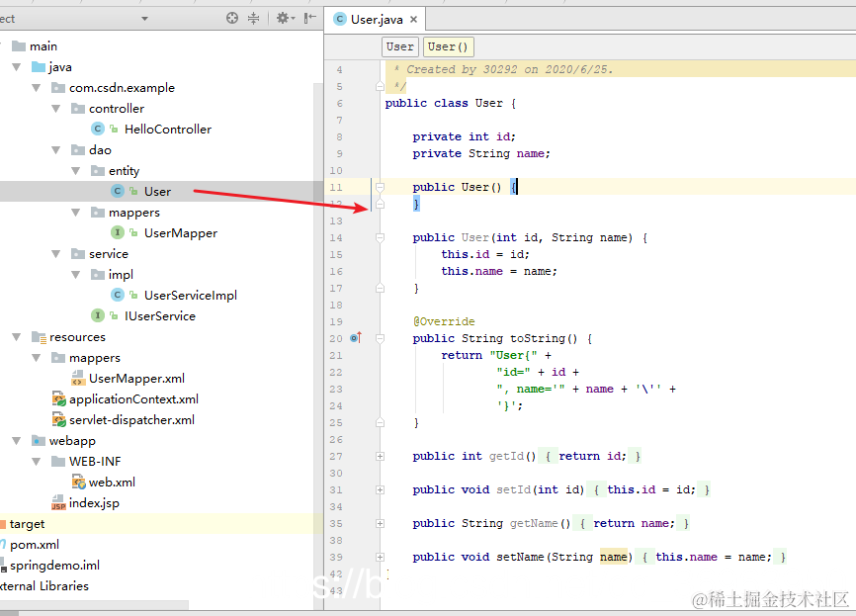The width and height of the screenshot is (856, 616).
Task: Click the main folder icon
Action: [x=19, y=45]
